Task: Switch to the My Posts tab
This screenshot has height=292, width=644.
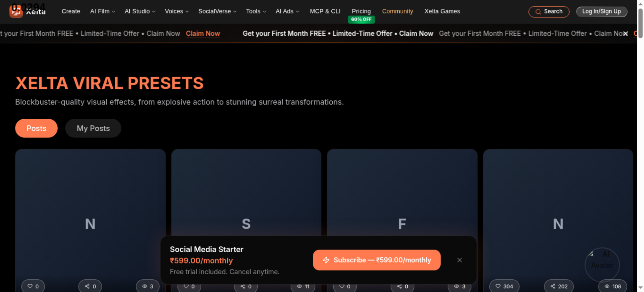Action: (93, 128)
